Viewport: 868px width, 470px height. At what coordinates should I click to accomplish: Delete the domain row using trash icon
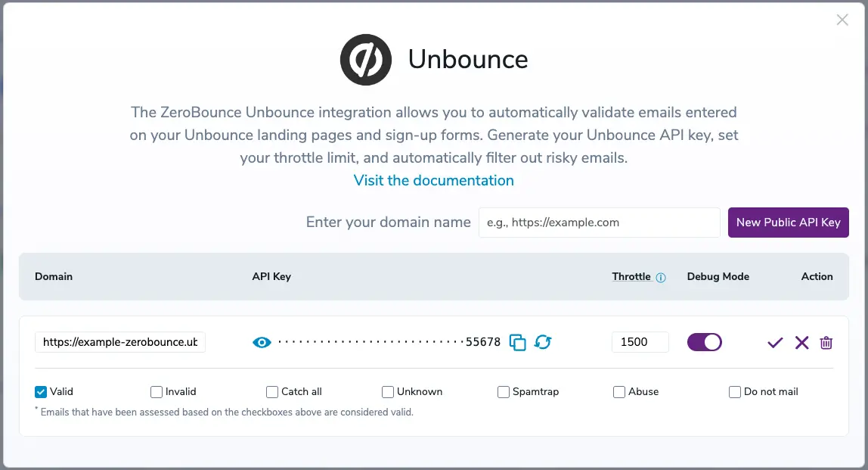coord(826,343)
